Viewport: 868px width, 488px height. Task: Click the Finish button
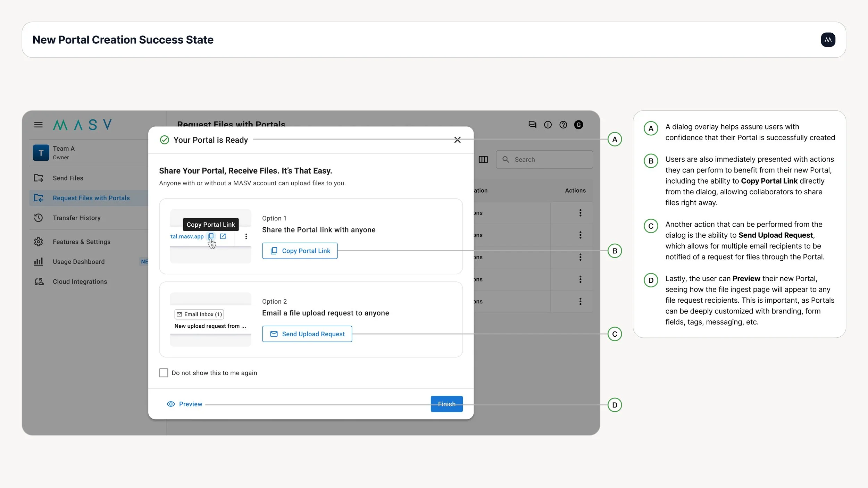[446, 404]
